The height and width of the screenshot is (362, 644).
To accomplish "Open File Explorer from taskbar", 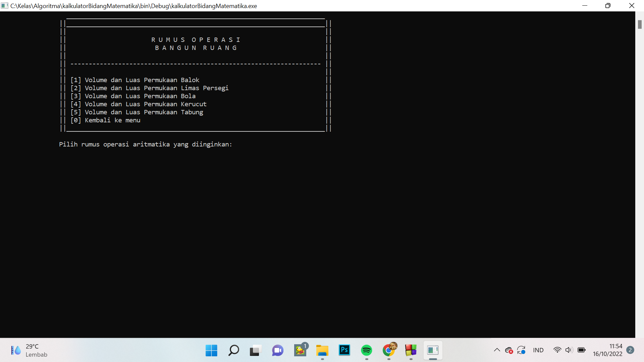I will (322, 351).
